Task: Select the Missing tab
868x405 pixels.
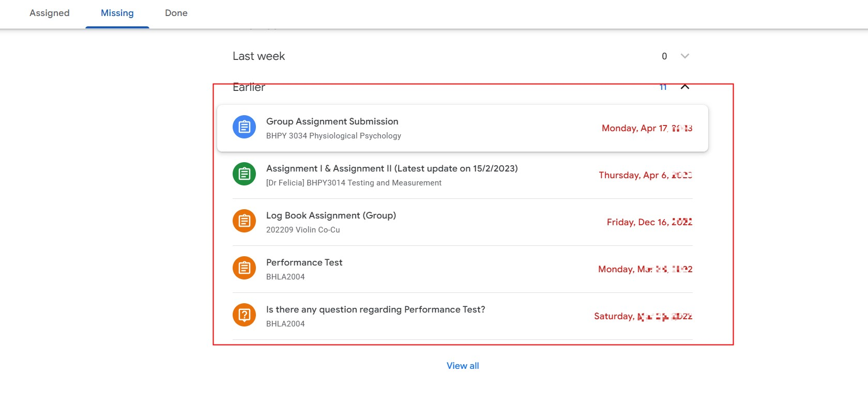Action: pos(117,13)
